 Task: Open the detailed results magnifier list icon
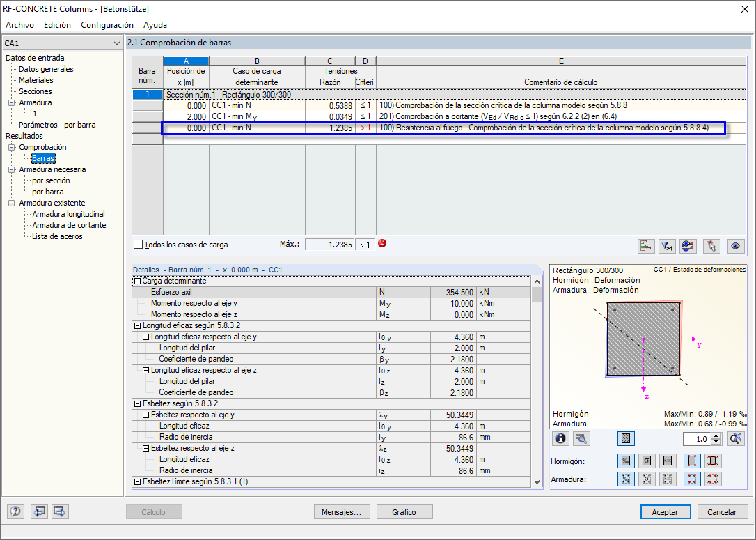[x=581, y=439]
